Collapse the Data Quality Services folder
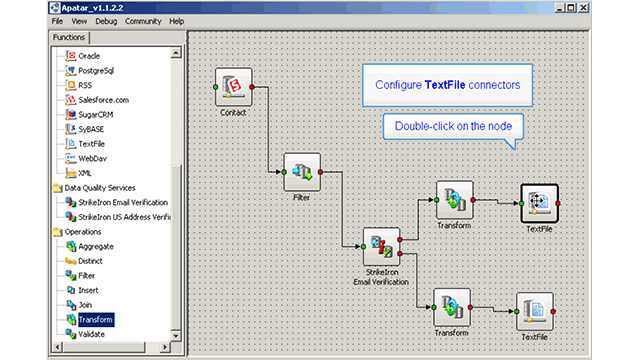640x360 pixels. point(58,188)
